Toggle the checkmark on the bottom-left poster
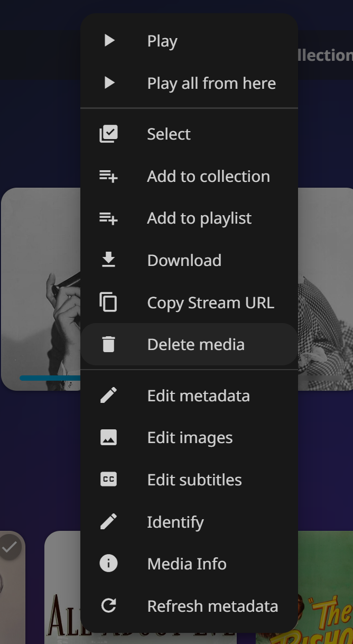 point(10,548)
